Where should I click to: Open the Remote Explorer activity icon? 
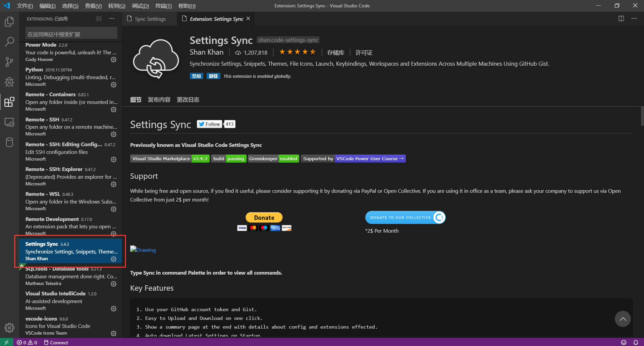(9, 122)
